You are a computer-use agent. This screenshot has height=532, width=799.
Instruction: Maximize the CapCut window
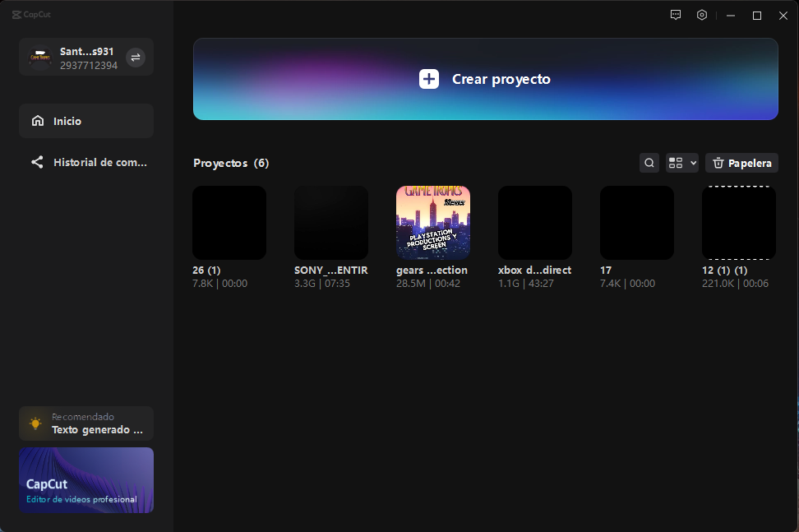tap(757, 16)
